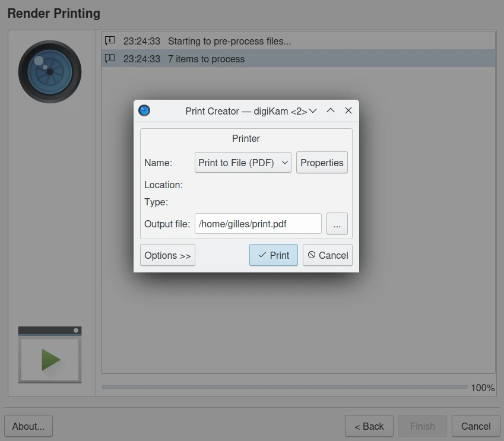504x441 pixels.
Task: Click info icon beside 'Starting to pre-process files'
Action: point(110,41)
